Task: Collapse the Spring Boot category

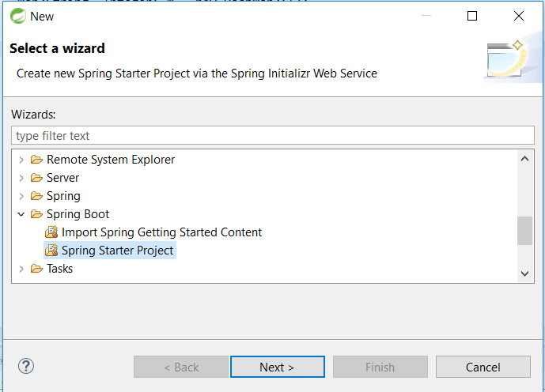Action: [x=21, y=214]
